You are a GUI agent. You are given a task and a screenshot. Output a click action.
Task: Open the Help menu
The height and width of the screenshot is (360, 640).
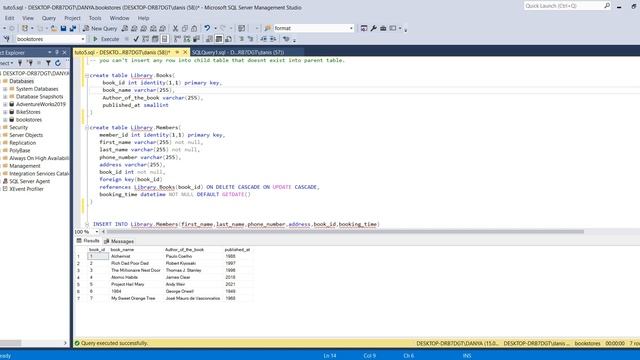(143, 18)
